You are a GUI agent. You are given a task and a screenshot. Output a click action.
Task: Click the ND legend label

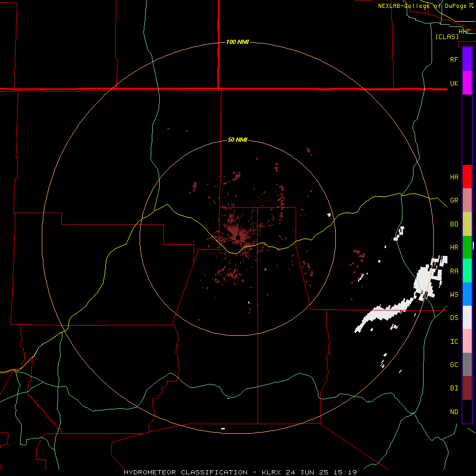coord(454,411)
